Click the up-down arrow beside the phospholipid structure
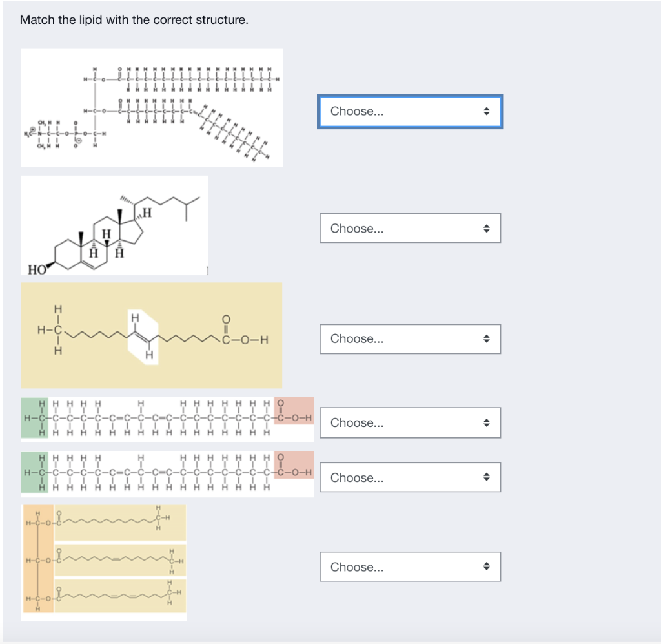661x644 pixels. 486,112
